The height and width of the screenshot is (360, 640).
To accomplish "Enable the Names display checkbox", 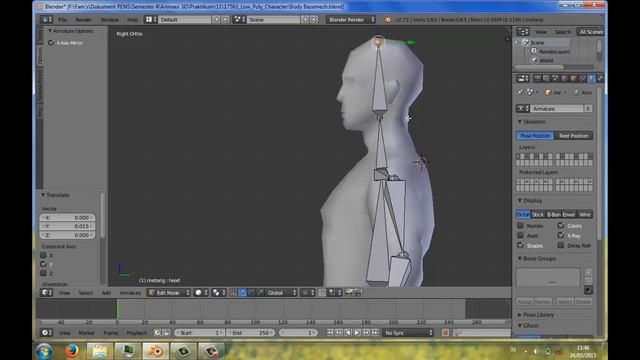I will (520, 225).
